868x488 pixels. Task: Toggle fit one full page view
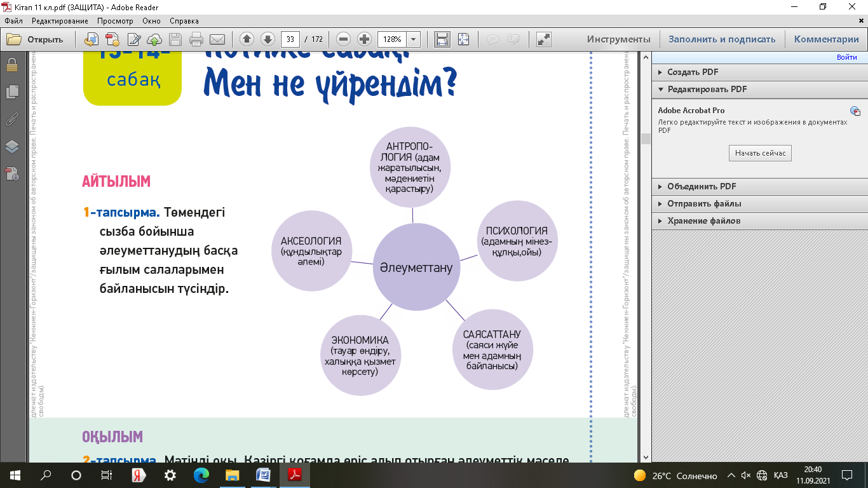[463, 39]
